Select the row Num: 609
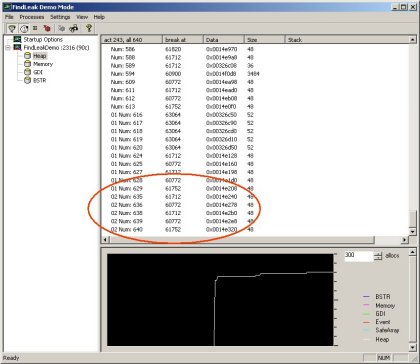420x364 pixels. (x=255, y=82)
